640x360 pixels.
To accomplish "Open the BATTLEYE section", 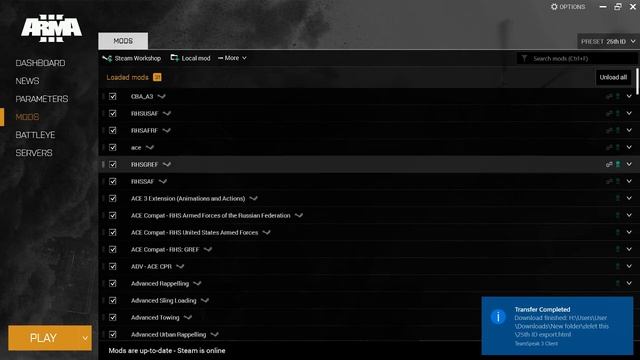I will 35,135.
